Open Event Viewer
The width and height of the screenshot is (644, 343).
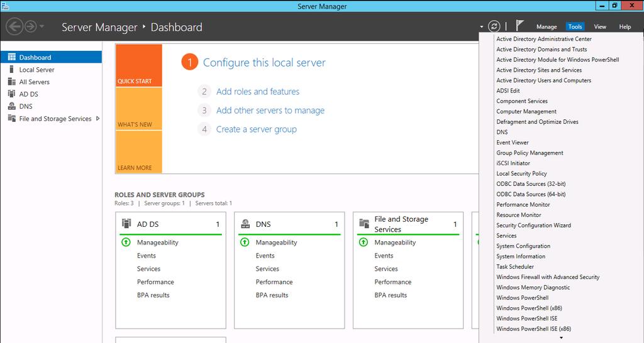coord(512,143)
